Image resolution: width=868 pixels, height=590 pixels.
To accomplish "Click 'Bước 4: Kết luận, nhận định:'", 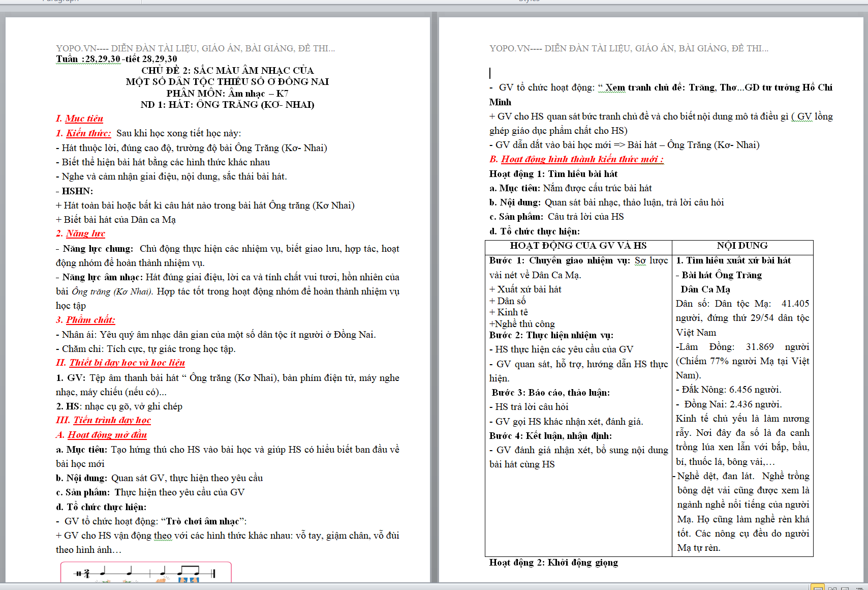I will 550,436.
